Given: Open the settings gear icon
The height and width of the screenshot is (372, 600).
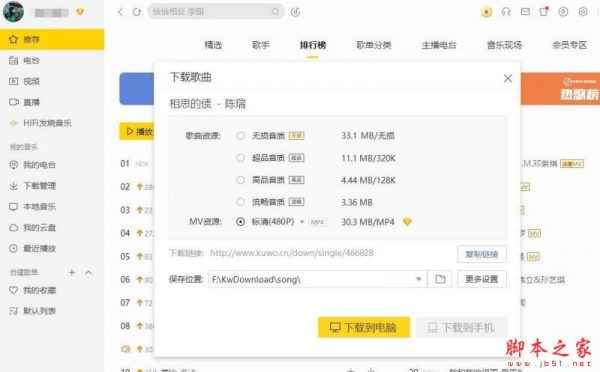Looking at the screenshot, I should click(583, 12).
